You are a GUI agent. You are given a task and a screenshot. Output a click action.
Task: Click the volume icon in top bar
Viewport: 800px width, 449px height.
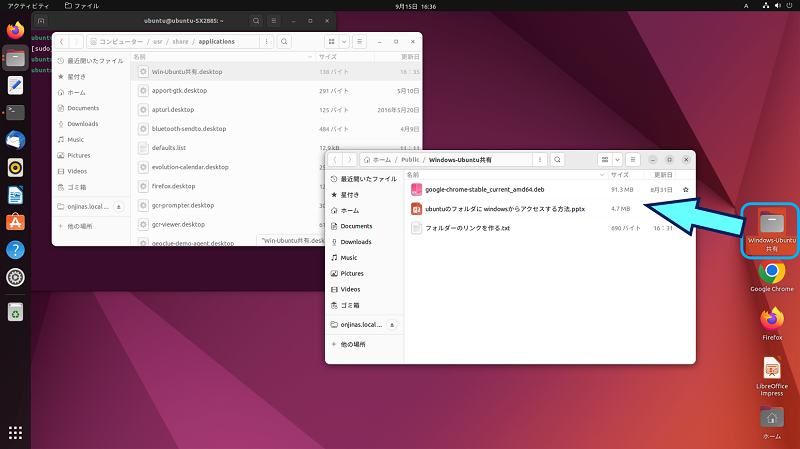click(765, 6)
